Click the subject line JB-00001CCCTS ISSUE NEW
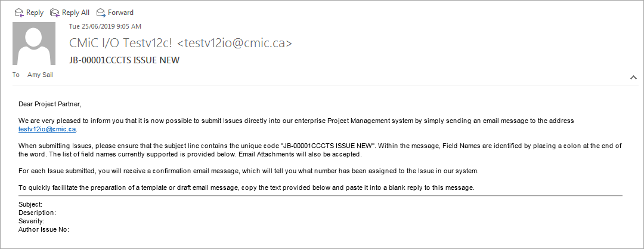Image resolution: width=644 pixels, height=249 pixels. pyautogui.click(x=124, y=60)
